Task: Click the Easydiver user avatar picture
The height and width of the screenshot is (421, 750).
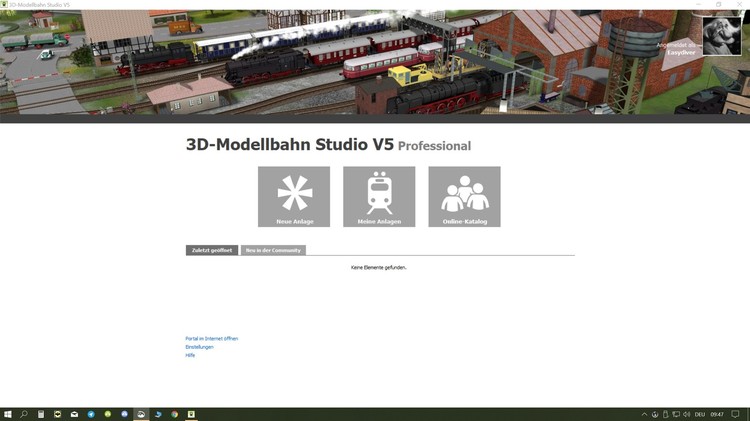Action: pos(721,36)
